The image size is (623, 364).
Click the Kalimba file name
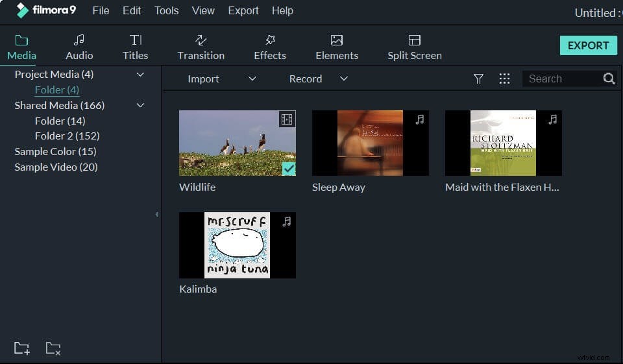[x=198, y=289]
